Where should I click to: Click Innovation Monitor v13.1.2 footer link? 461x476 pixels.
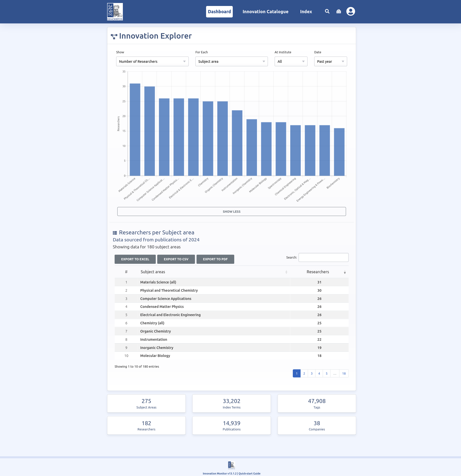click(220, 474)
